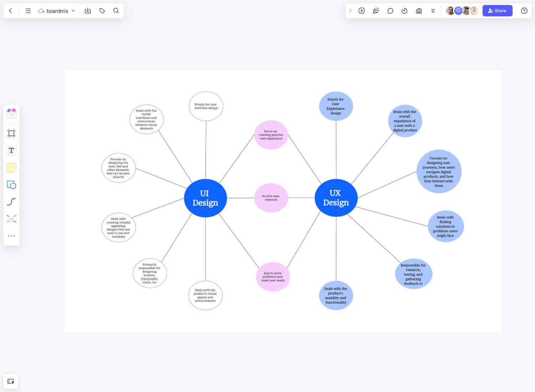Start presentation with the play icon
Image resolution: width=535 pixels, height=392 pixels.
coord(362,11)
